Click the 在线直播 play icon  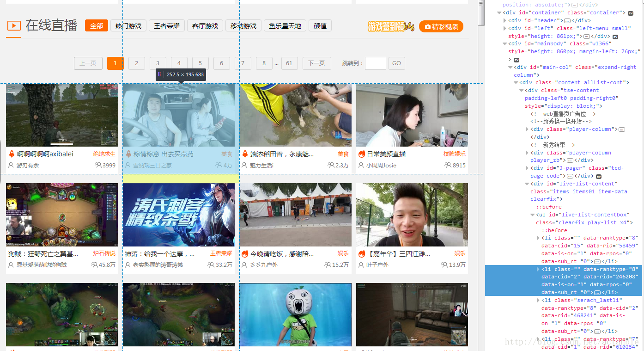pos(14,26)
